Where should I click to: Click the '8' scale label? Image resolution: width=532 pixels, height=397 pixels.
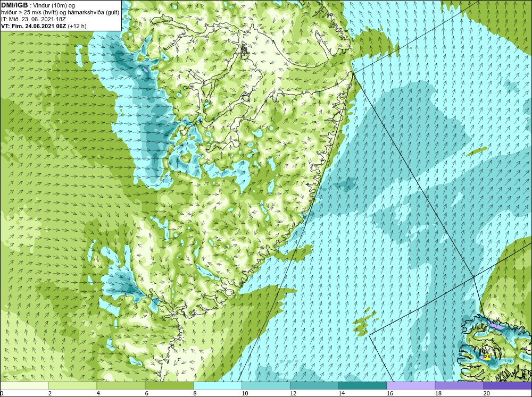tap(195, 393)
